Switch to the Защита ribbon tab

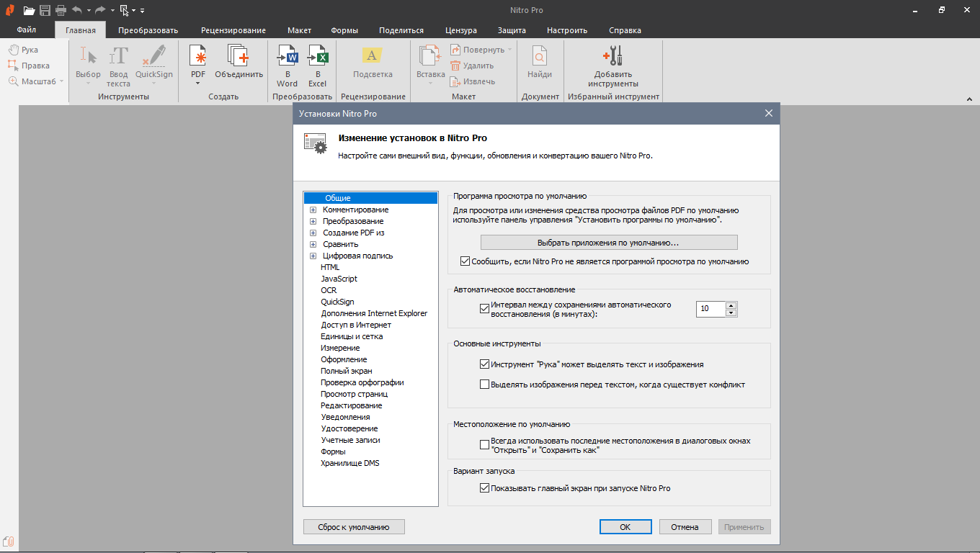point(512,30)
